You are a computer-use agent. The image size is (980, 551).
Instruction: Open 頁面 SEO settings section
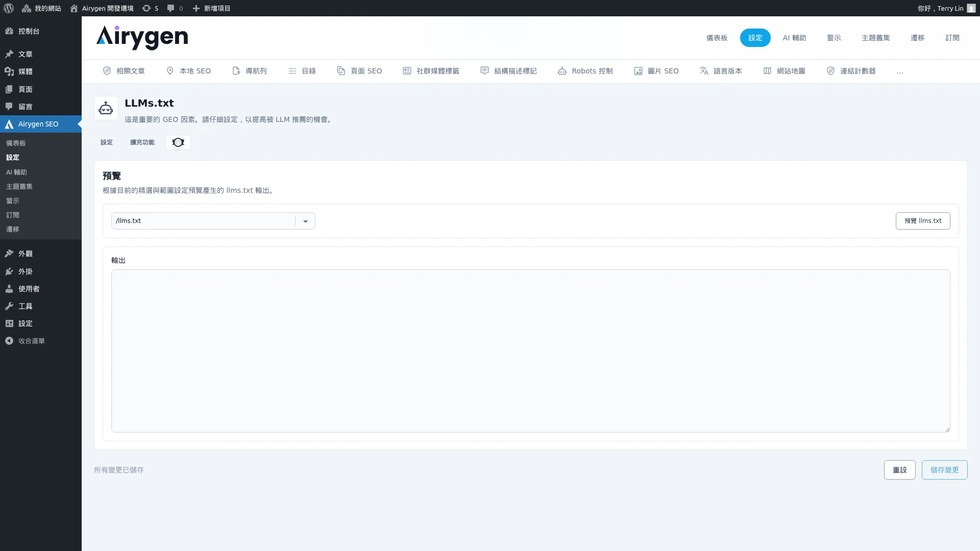pyautogui.click(x=359, y=71)
